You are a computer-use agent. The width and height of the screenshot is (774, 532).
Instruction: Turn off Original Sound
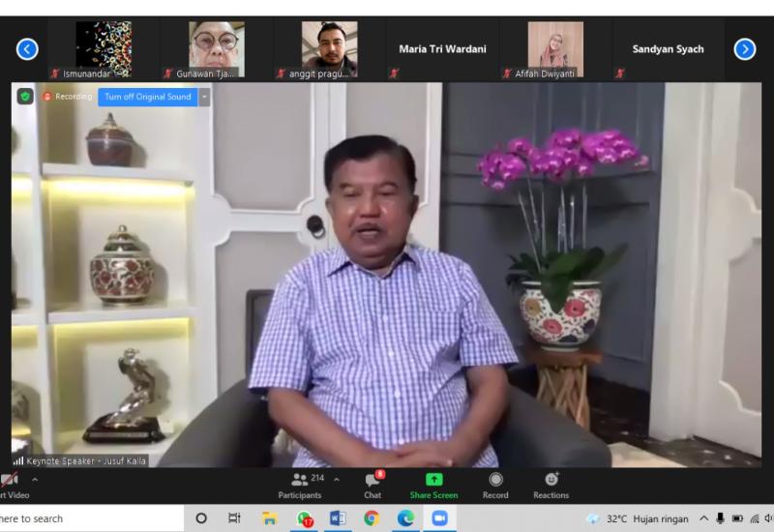coord(148,97)
